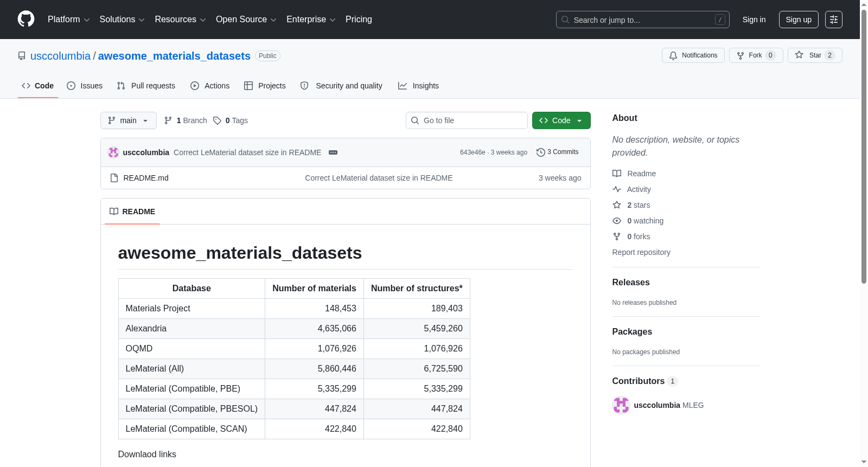The width and height of the screenshot is (868, 467).
Task: Click the pulse icon beside Activity
Action: [x=617, y=189]
